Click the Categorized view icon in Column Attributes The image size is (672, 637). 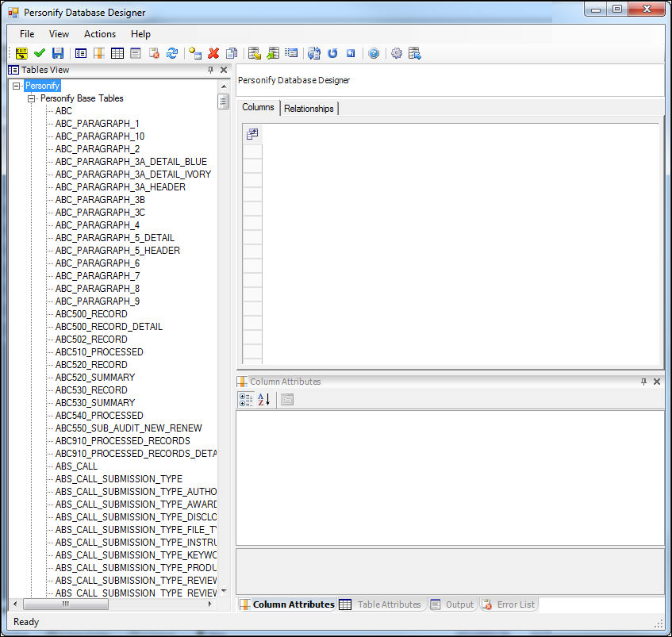(246, 400)
